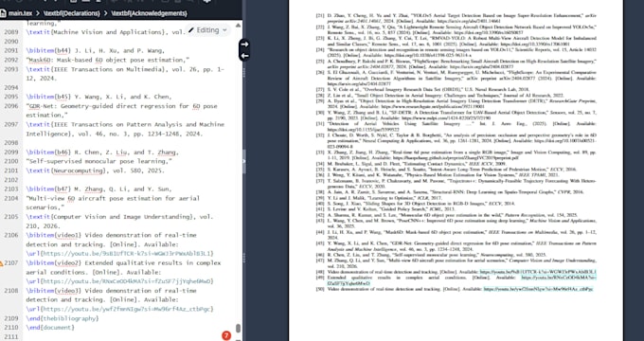The image size is (644, 341).
Task: Click \textit{Machine Vision and Applications} line
Action: (106, 32)
